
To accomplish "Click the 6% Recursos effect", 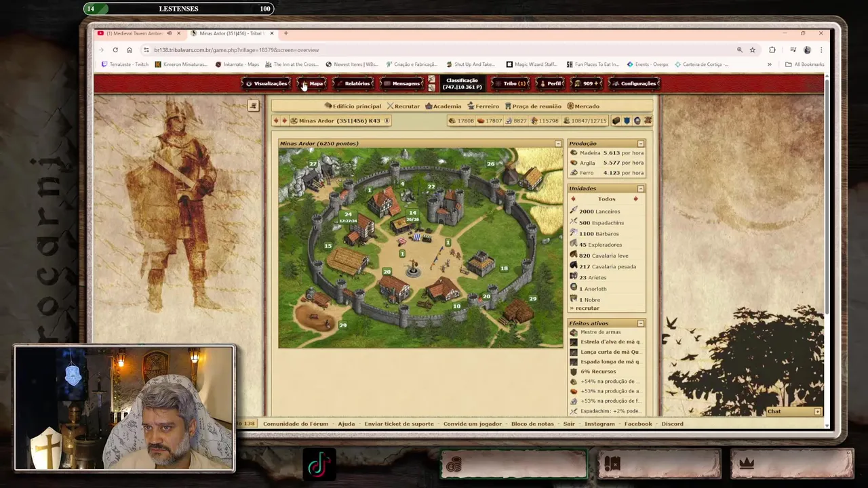I will pos(598,371).
